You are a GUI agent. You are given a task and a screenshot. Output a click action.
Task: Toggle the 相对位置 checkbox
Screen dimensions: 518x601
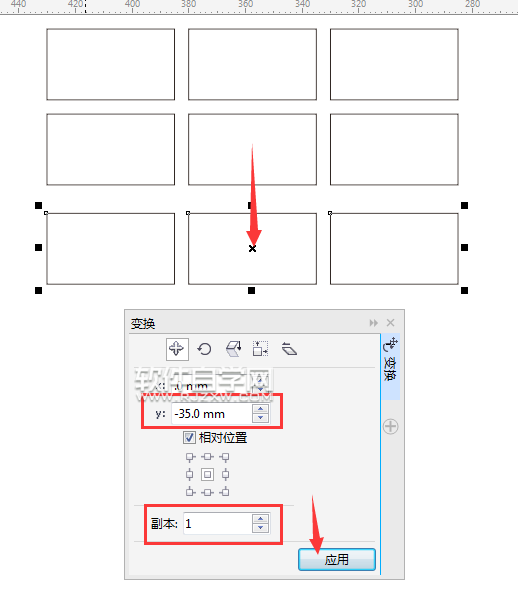(x=189, y=437)
